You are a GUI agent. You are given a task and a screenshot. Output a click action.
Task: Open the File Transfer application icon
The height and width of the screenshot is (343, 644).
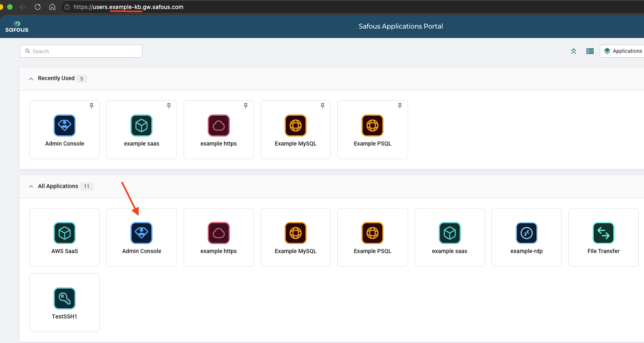(x=604, y=233)
